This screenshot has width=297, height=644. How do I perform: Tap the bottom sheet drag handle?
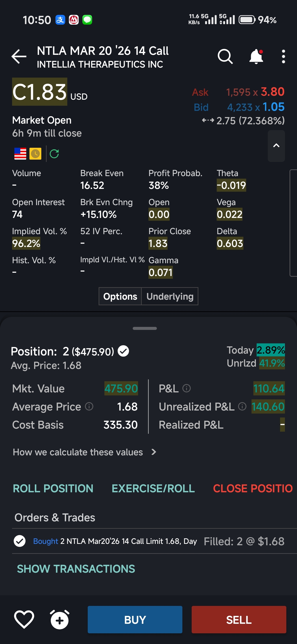[x=145, y=328]
